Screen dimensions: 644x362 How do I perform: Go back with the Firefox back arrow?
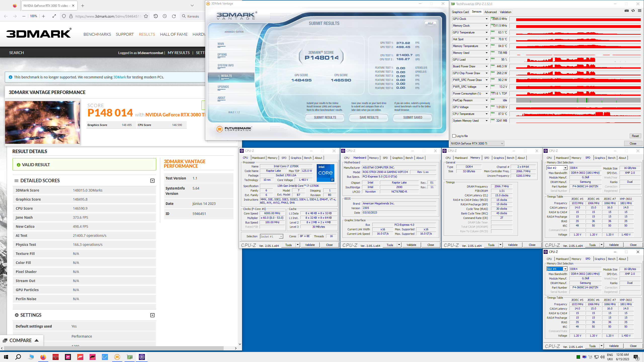click(6, 16)
